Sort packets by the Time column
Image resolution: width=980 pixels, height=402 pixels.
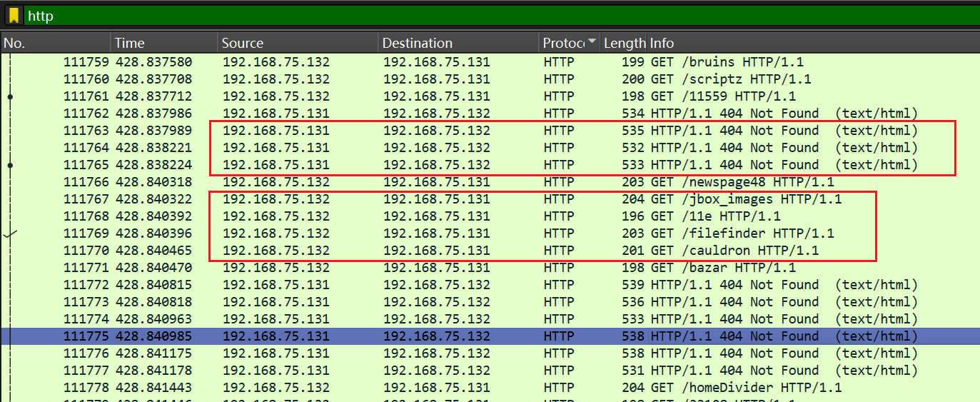[x=164, y=43]
